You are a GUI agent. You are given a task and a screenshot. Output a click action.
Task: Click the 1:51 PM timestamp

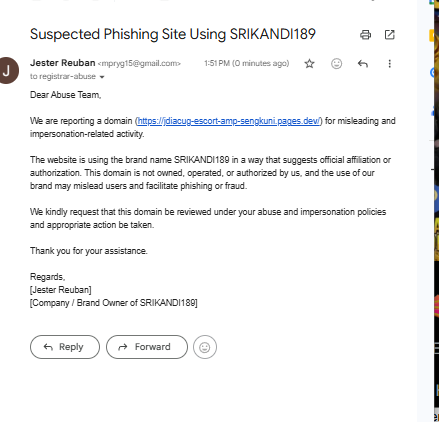(x=246, y=63)
